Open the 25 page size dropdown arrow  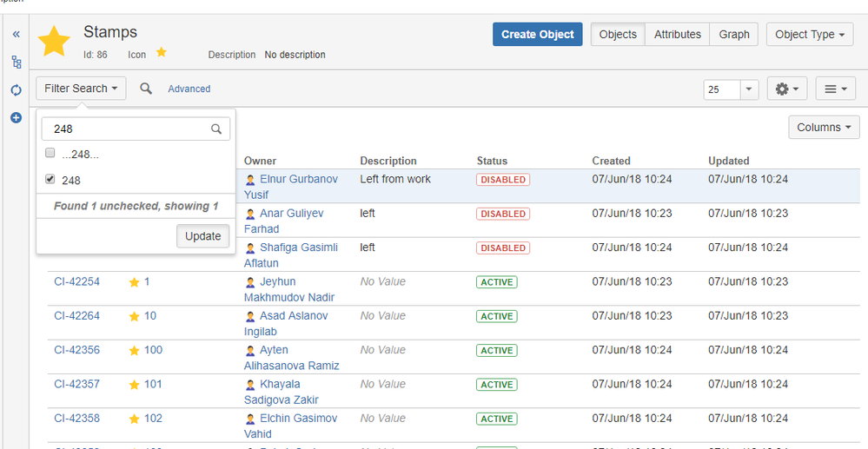point(749,89)
